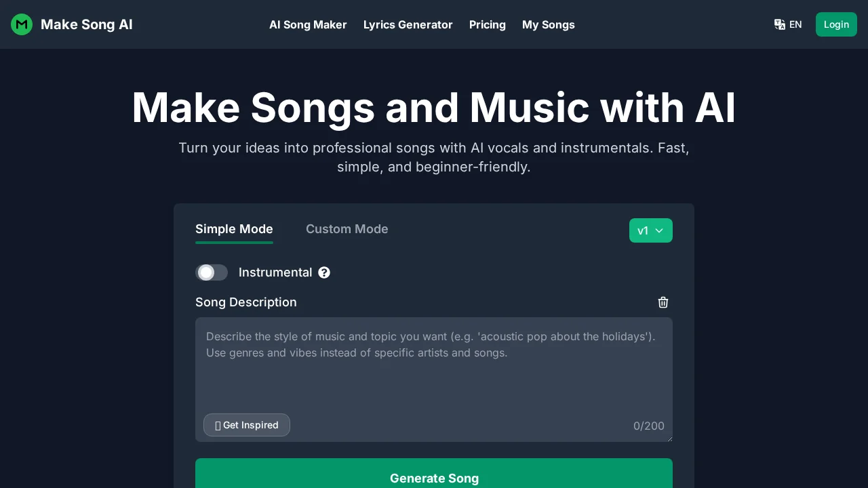Open the v1 version dropdown
Image resolution: width=868 pixels, height=488 pixels.
650,230
